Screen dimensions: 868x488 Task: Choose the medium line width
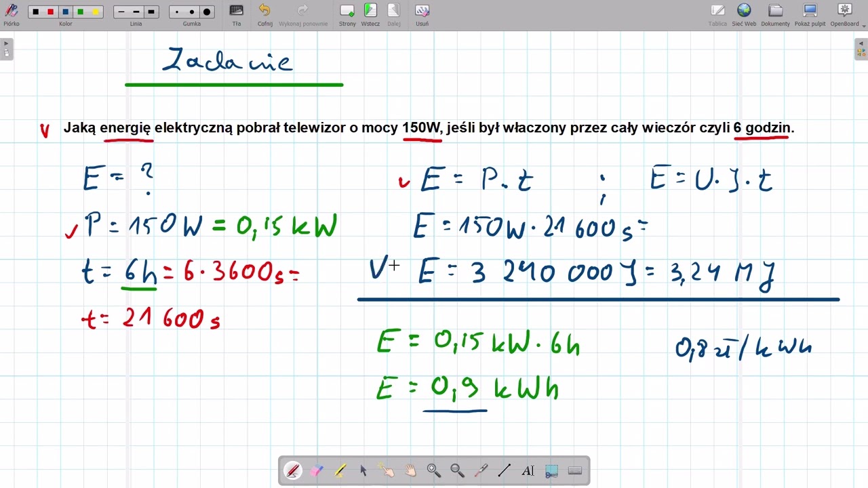pos(136,12)
